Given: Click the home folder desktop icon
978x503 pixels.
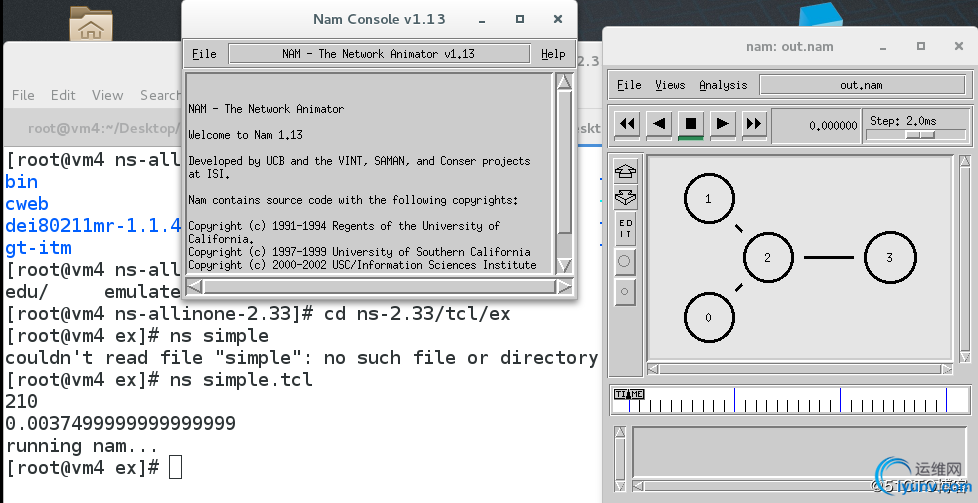Looking at the screenshot, I should [90, 24].
